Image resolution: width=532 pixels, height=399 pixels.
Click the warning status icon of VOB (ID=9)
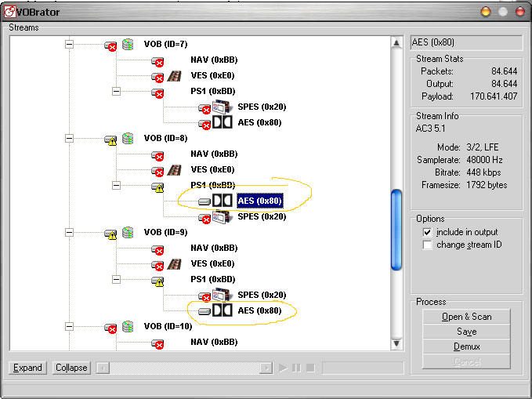pyautogui.click(x=110, y=234)
